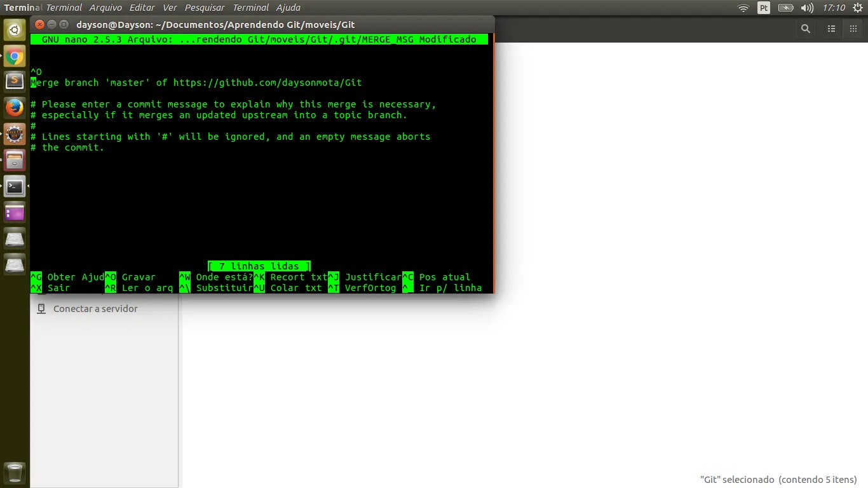
Task: Click the '# especially if it merges' comment line
Action: (219, 115)
